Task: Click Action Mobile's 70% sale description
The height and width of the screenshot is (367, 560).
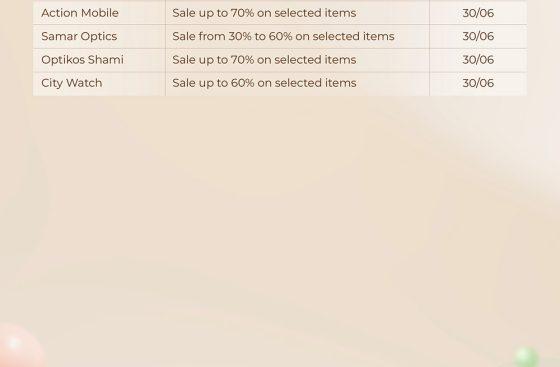Action: coord(264,13)
